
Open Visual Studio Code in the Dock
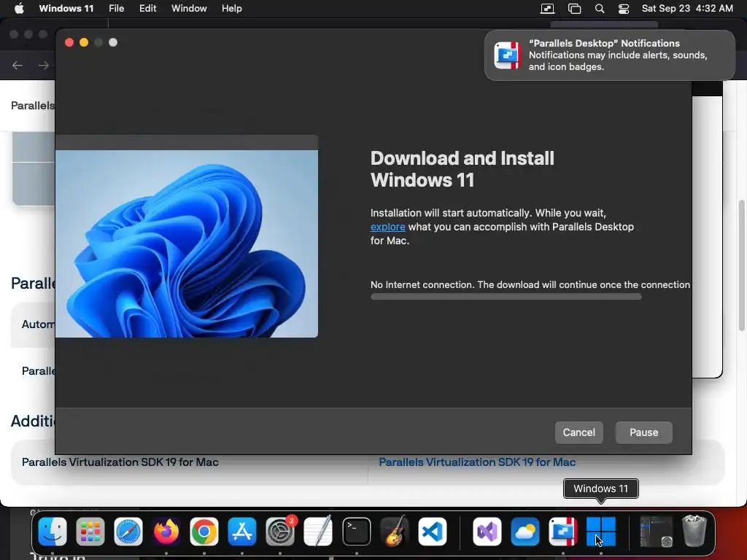coord(433,531)
